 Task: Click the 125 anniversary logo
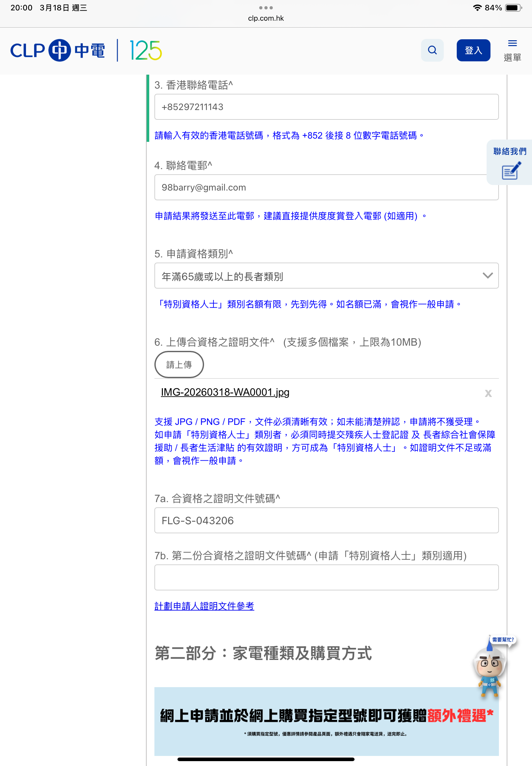tap(146, 50)
